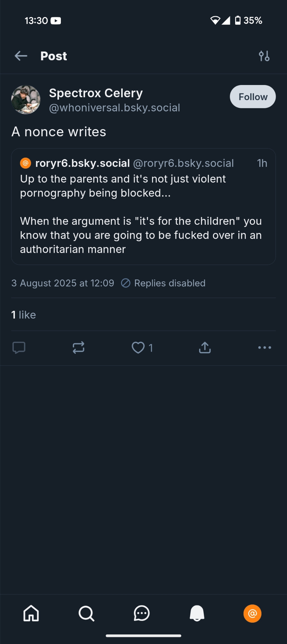Open the Search tab
The image size is (287, 644).
pyautogui.click(x=86, y=613)
